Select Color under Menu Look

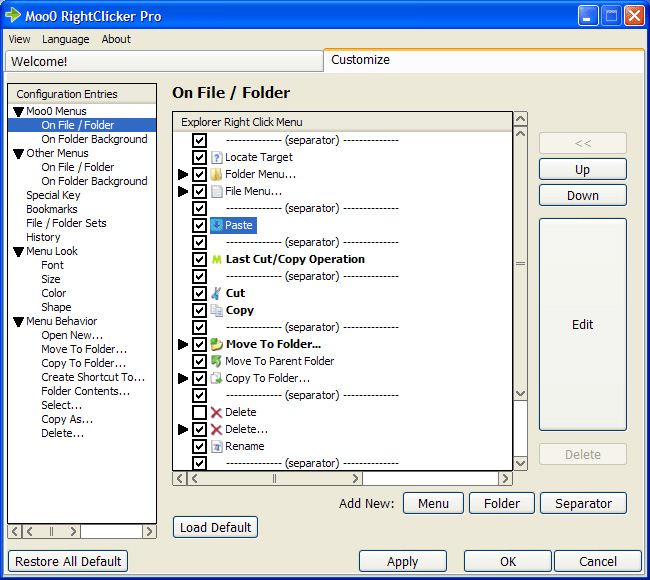54,294
